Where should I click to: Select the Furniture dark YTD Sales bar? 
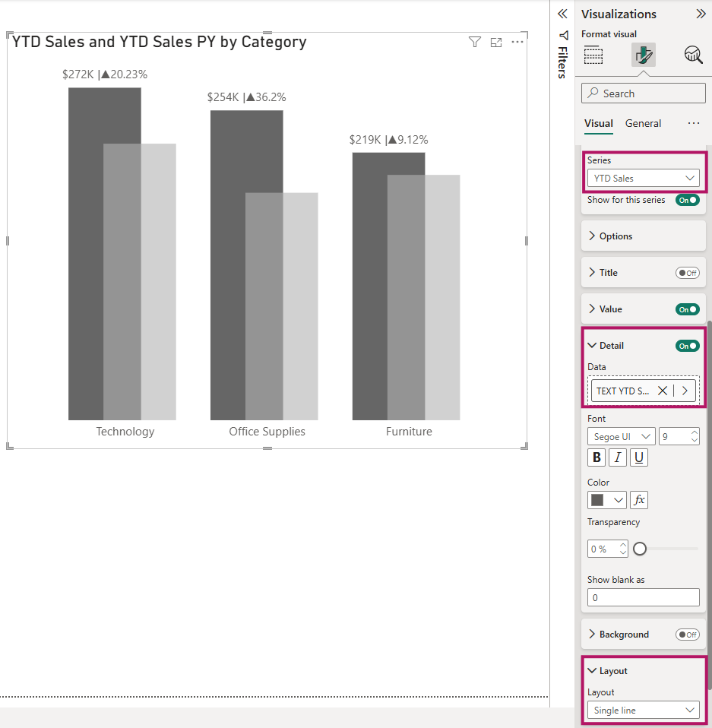coord(370,286)
